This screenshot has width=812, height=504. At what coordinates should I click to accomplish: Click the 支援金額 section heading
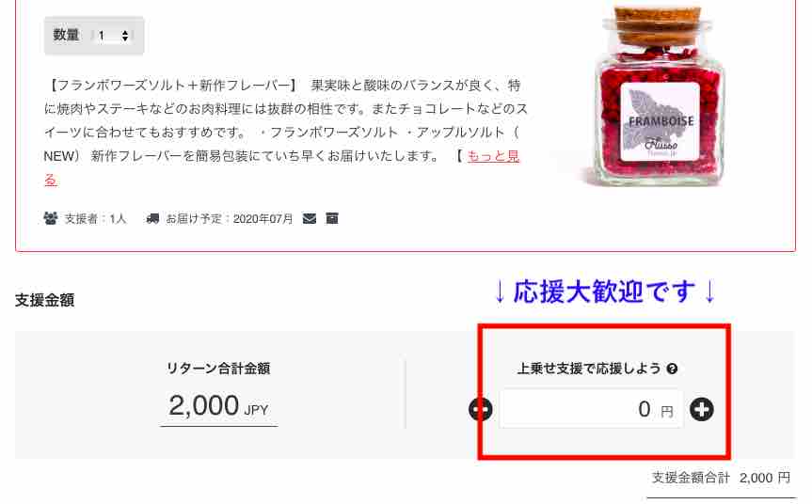pyautogui.click(x=44, y=300)
